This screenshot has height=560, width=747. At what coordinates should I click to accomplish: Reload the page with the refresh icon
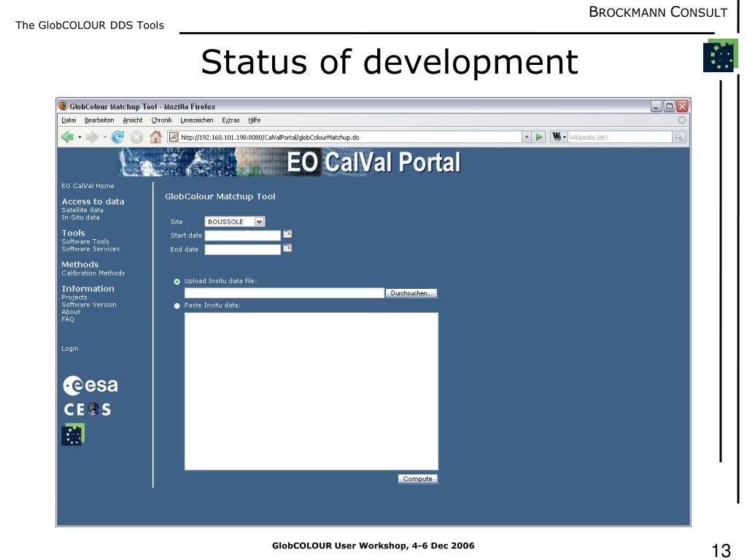click(117, 137)
